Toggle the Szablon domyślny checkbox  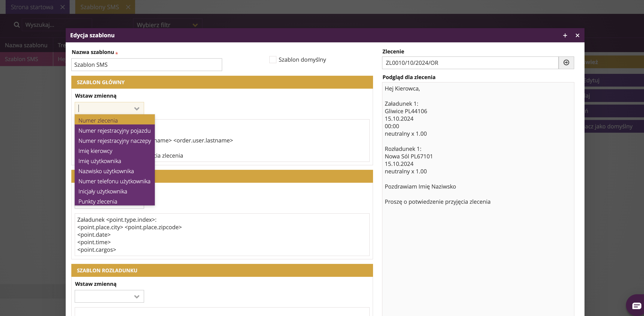[272, 60]
